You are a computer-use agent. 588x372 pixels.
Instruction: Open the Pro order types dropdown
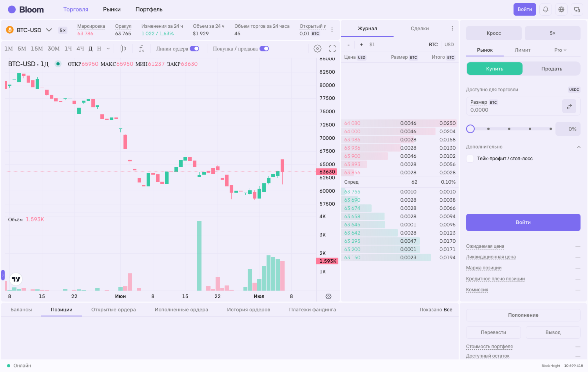(x=560, y=50)
